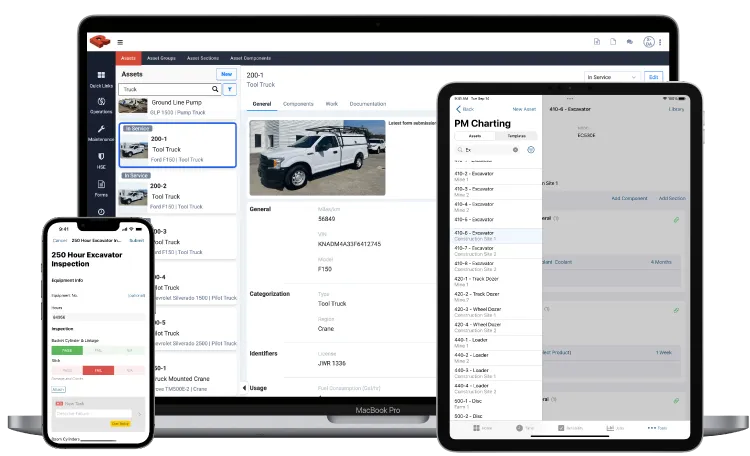Image resolution: width=750 pixels, height=456 pixels.
Task: Collapse the asset list panel arrow near Usage
Action: coord(244,388)
